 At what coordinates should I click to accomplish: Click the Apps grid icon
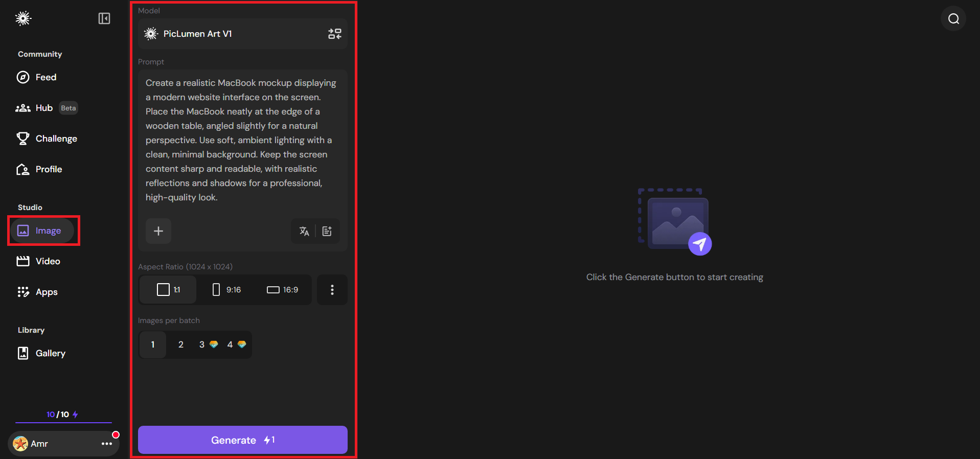pos(23,292)
